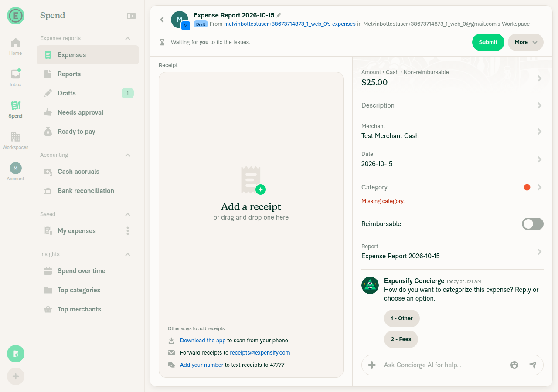Send the Concierge message

pyautogui.click(x=533, y=365)
